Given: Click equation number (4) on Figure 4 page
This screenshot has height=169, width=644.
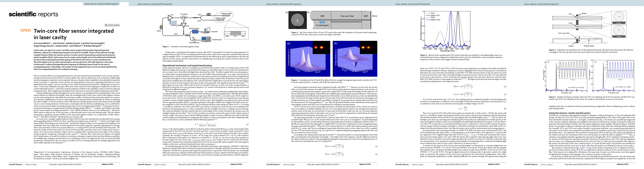Looking at the screenshot, I should click(x=505, y=87).
